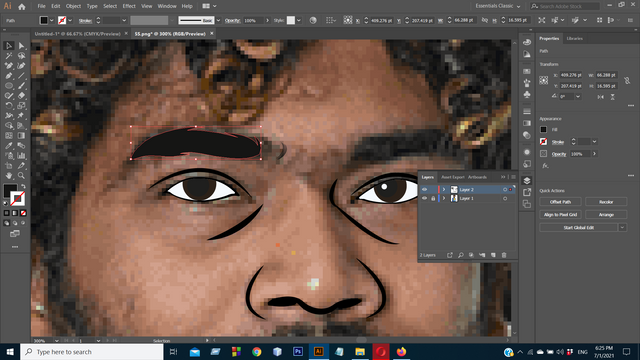Click the Recolor Artwork wheel in control bar
The image size is (640, 360).
tap(313, 20)
